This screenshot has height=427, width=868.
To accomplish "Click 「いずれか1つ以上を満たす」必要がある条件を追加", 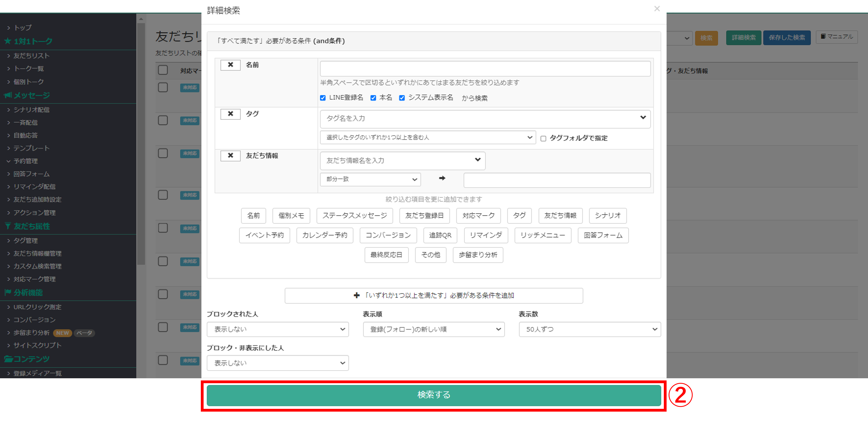I will pos(433,296).
